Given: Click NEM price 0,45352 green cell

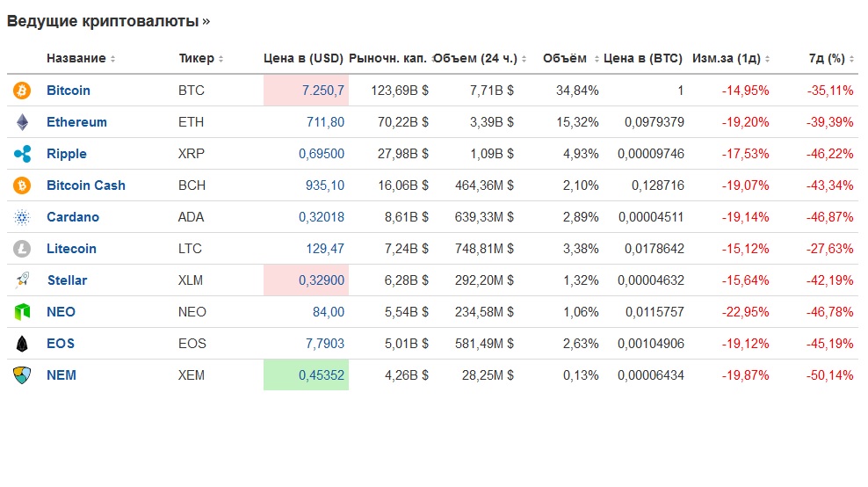Looking at the screenshot, I should 306,375.
